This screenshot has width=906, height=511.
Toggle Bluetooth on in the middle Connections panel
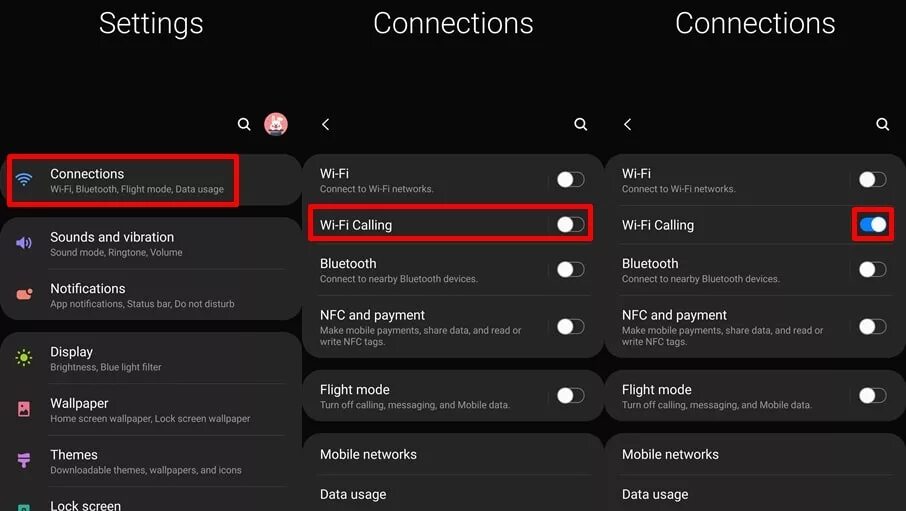[570, 269]
